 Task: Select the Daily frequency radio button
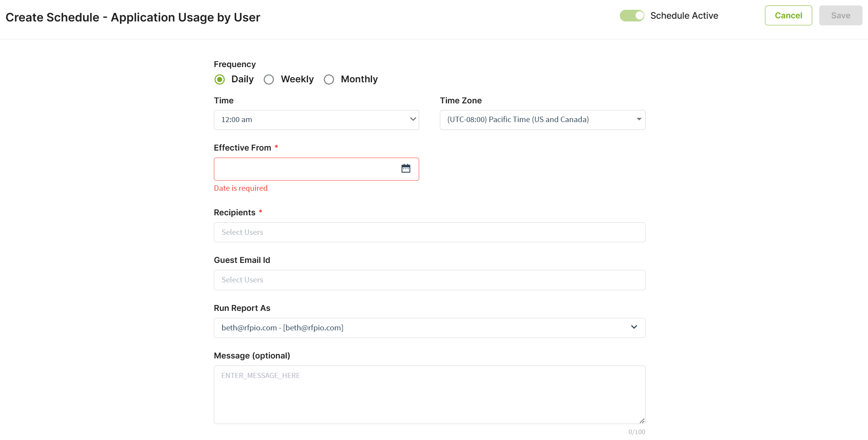coord(220,80)
